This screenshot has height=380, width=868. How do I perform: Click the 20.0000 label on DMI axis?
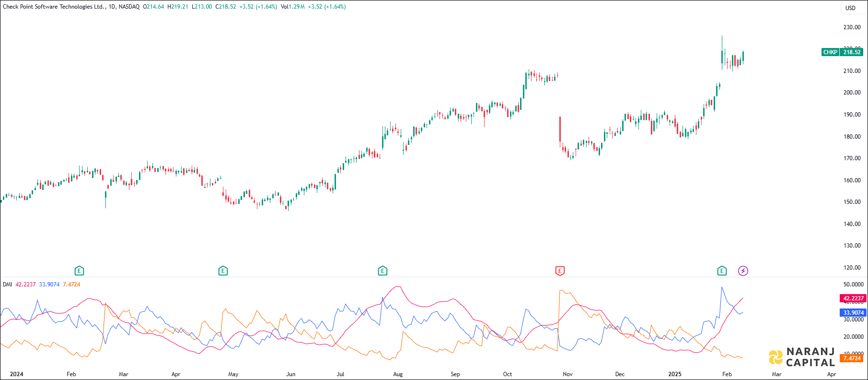(x=853, y=337)
